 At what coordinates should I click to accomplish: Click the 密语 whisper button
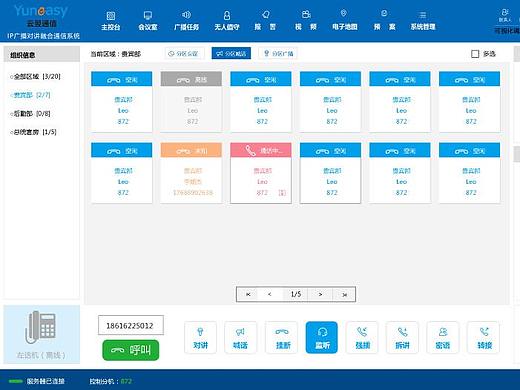(x=443, y=338)
